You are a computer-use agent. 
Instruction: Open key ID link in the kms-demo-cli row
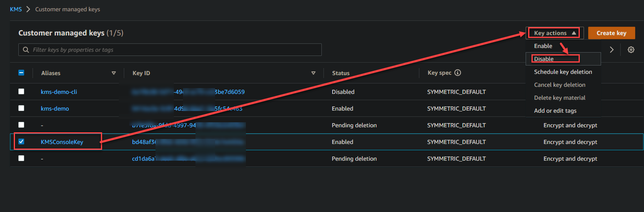pyautogui.click(x=188, y=92)
